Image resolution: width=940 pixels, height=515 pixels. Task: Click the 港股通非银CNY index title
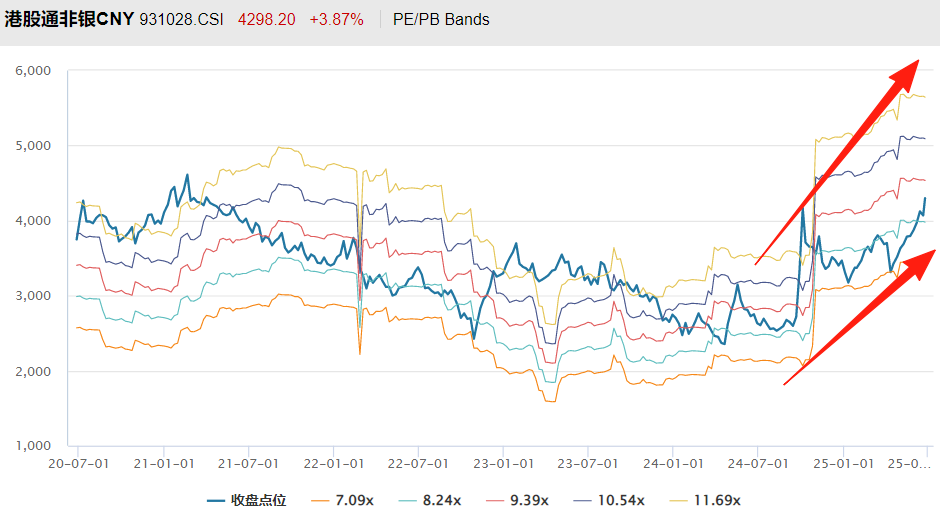(x=68, y=19)
